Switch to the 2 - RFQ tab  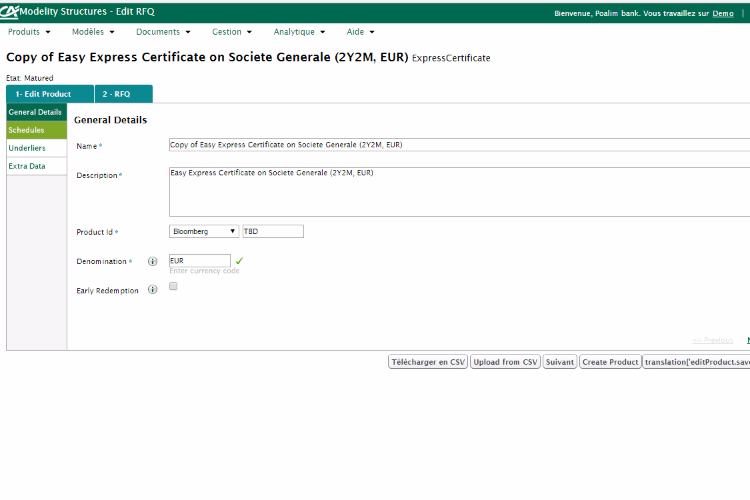[124, 94]
